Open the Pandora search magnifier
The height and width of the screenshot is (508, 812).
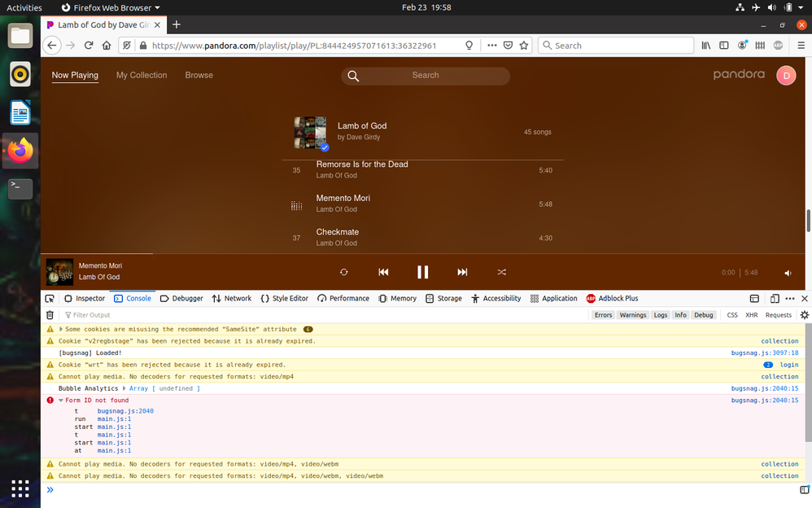tap(353, 75)
